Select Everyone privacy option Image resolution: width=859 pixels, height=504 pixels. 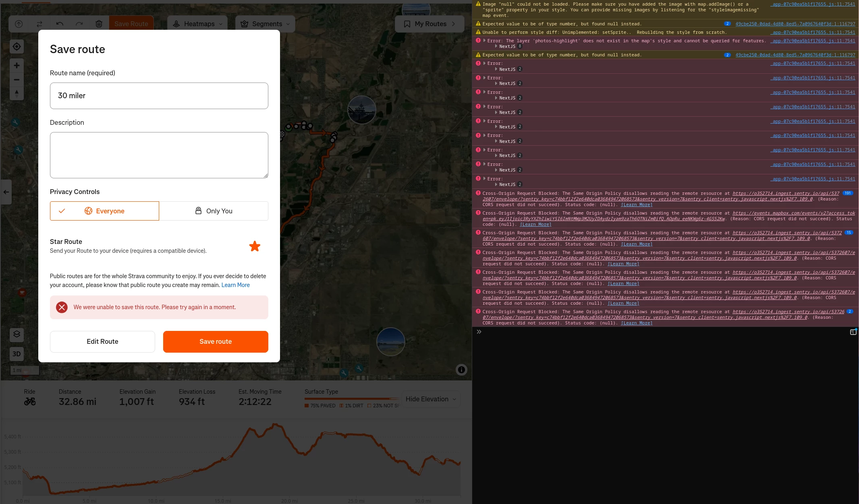click(104, 211)
